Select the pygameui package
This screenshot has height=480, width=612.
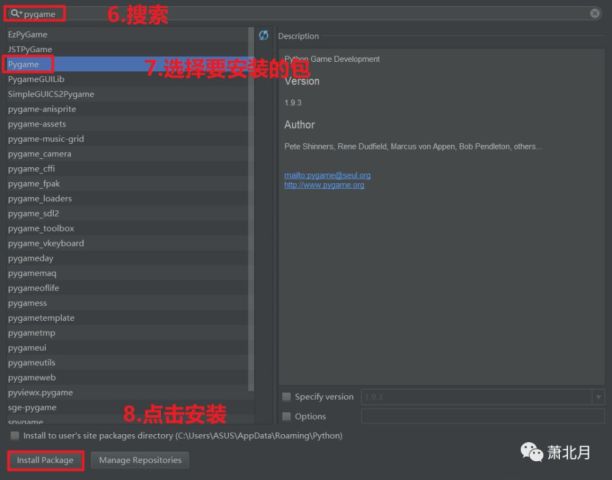click(x=127, y=348)
